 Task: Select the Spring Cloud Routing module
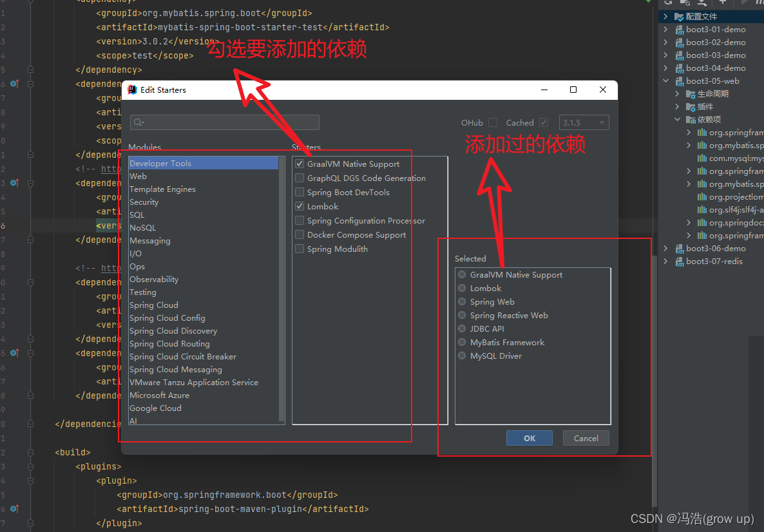tap(203, 344)
